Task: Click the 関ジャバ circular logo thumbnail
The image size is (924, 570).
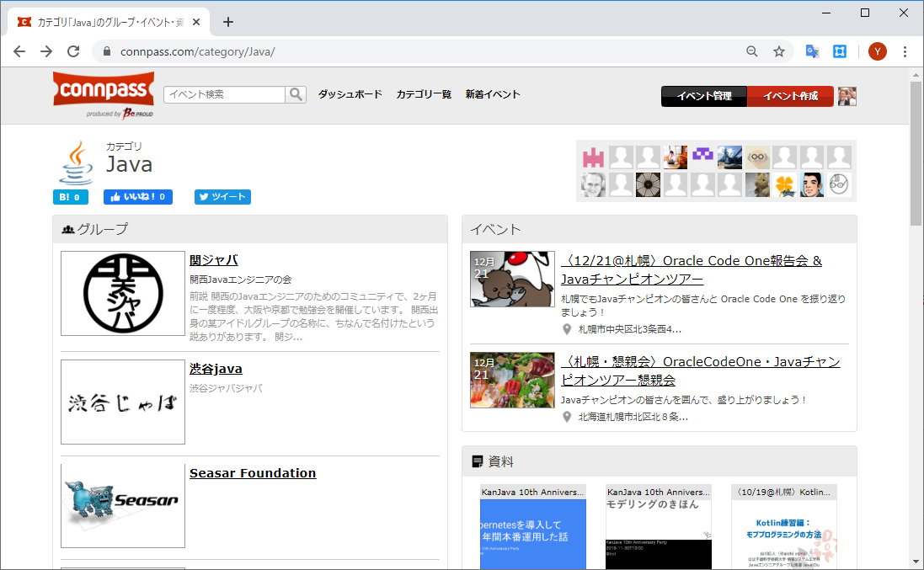Action: 123,293
